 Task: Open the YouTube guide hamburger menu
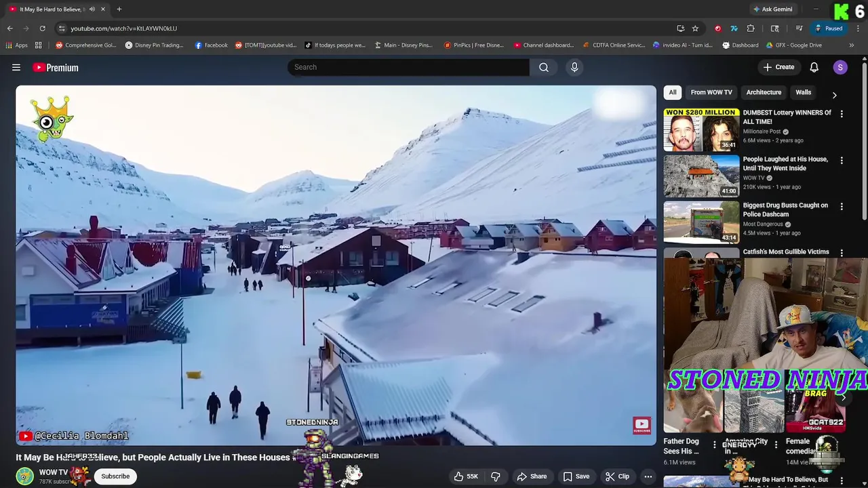pyautogui.click(x=16, y=67)
